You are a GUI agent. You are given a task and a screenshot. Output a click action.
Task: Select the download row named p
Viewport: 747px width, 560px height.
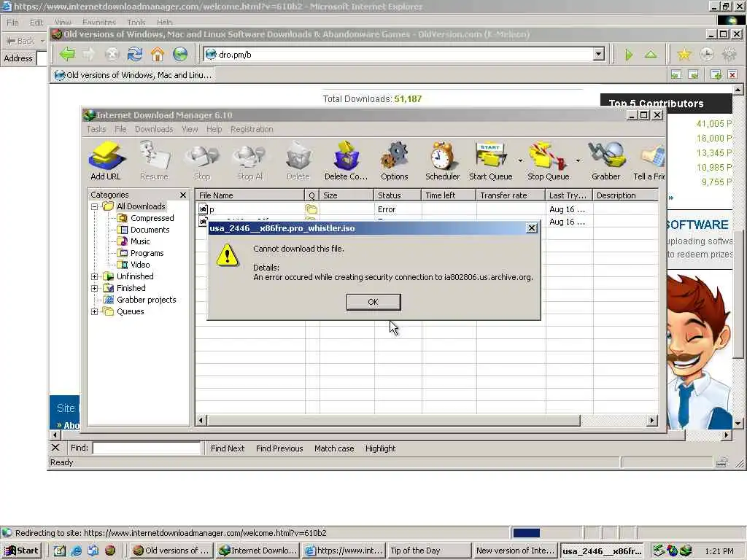tap(427, 209)
